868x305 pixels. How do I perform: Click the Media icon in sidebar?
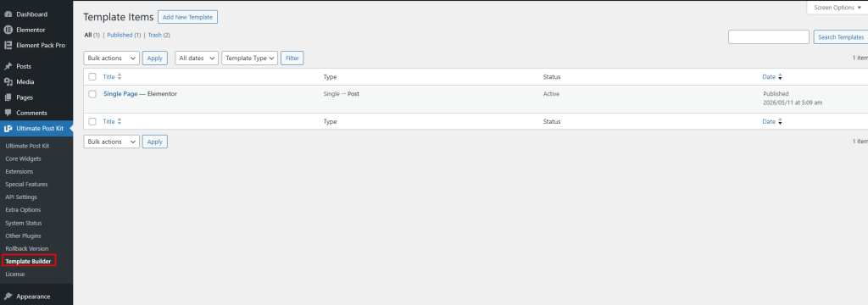point(8,82)
